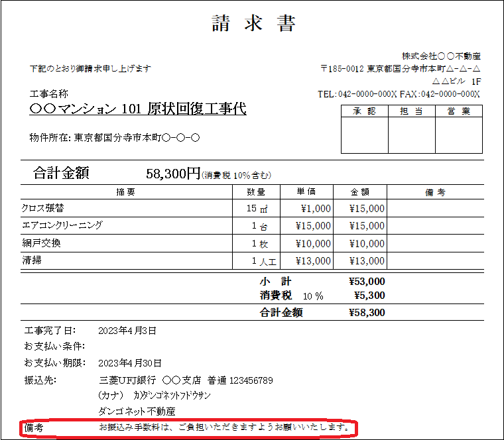Click the empty stamp box under 営業
The width and height of the screenshot is (504, 440).
click(458, 136)
